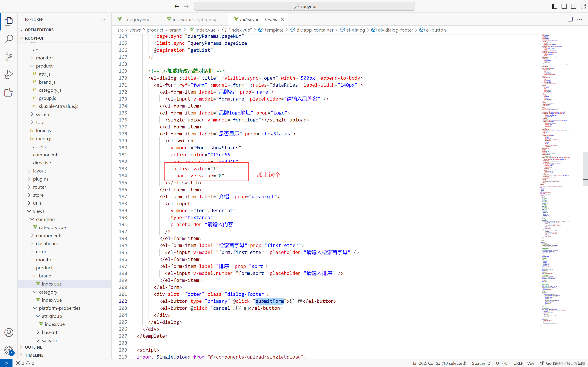Image resolution: width=588 pixels, height=367 pixels.
Task: Open Source Control view
Action: (9, 57)
